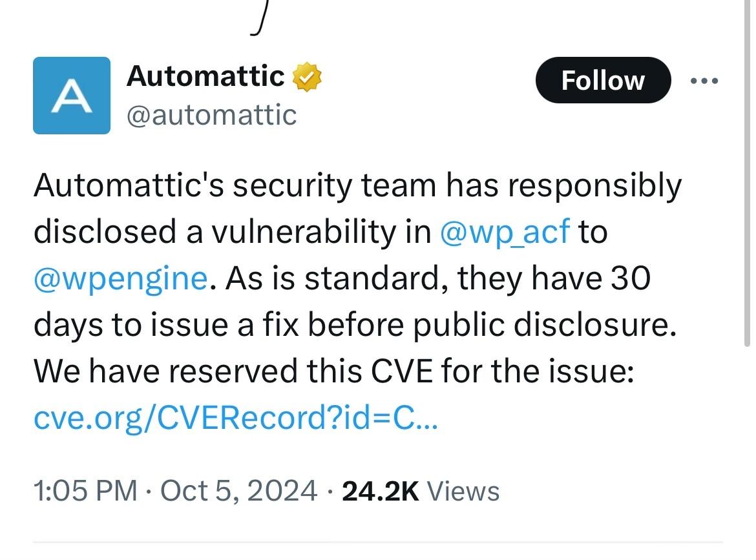756x560 pixels.
Task: View the 24.2K view count
Action: pos(381,491)
